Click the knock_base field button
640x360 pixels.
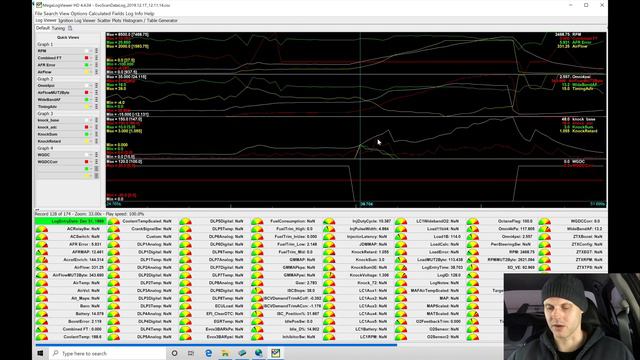click(x=60, y=120)
